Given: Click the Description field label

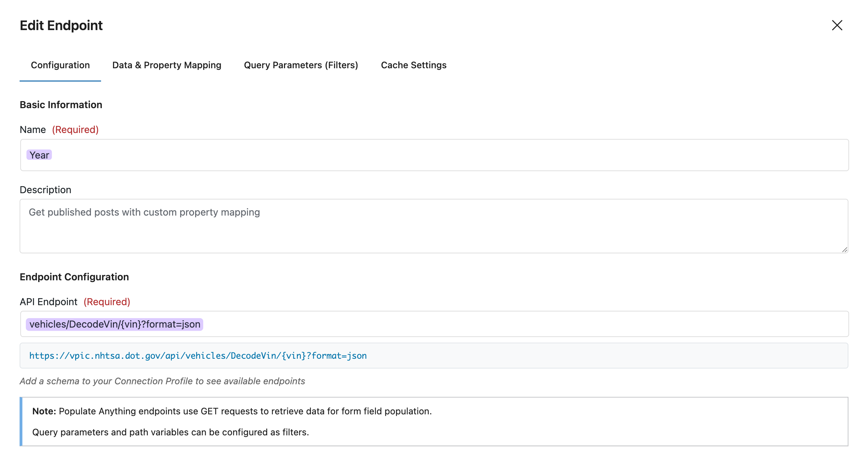Looking at the screenshot, I should 45,190.
